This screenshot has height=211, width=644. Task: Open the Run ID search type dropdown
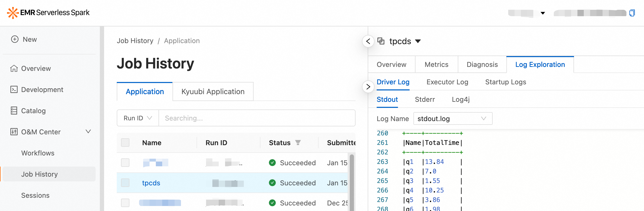click(x=138, y=118)
